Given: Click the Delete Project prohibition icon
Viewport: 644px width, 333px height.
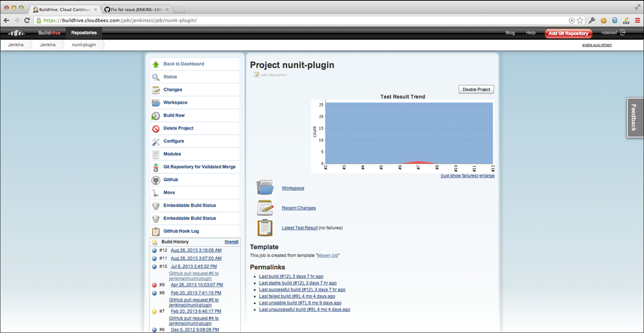Looking at the screenshot, I should click(x=156, y=128).
